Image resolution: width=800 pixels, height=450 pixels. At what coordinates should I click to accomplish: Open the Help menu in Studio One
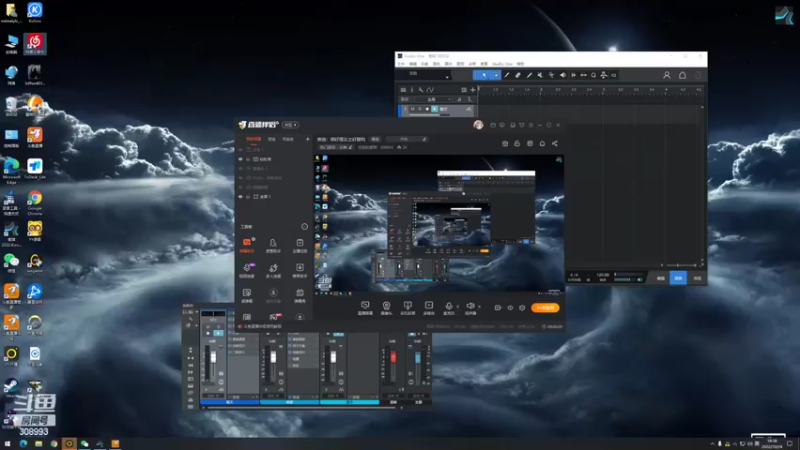(520, 64)
